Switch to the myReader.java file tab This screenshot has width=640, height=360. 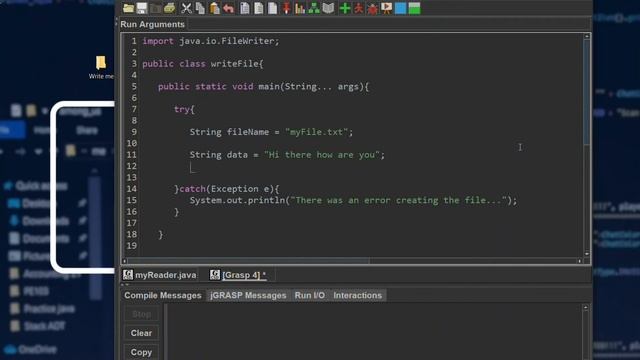(x=160, y=275)
